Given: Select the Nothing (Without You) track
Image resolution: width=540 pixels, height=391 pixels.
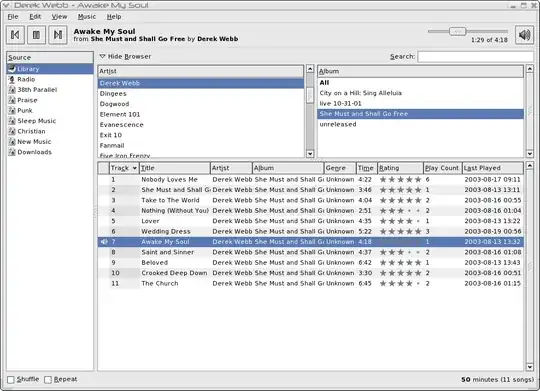Looking at the screenshot, I should click(310, 210).
